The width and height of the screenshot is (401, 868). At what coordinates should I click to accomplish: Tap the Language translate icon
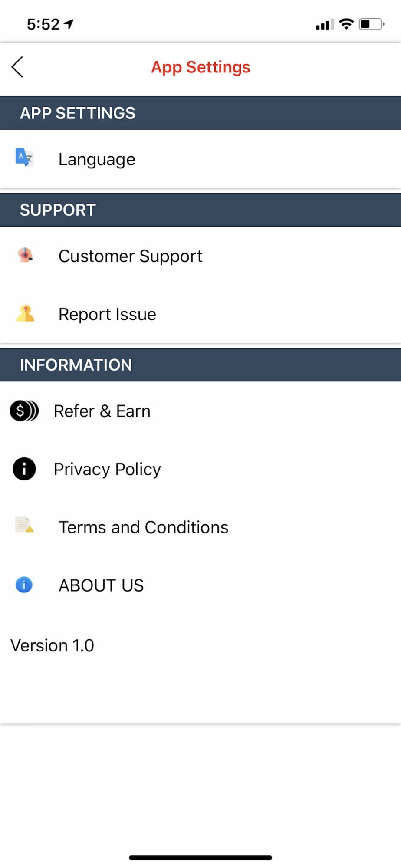(x=24, y=157)
